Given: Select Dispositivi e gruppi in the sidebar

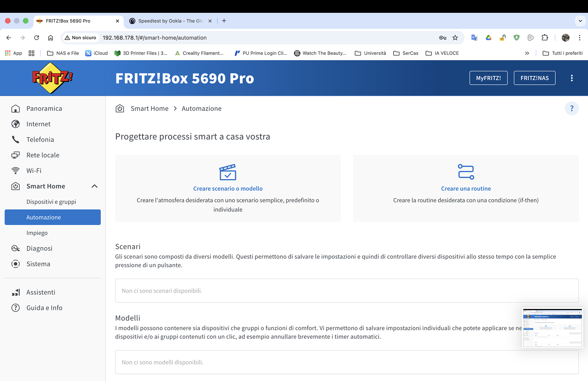Looking at the screenshot, I should coord(51,202).
